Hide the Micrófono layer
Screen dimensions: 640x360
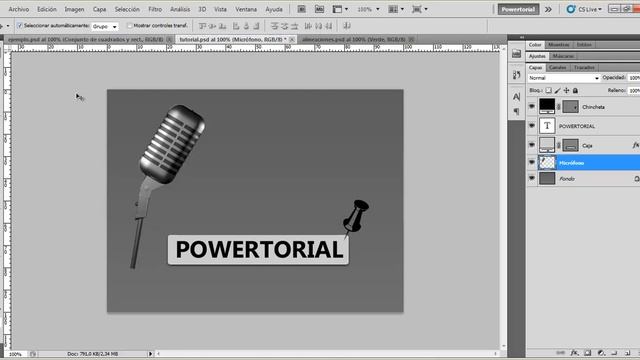pyautogui.click(x=531, y=162)
